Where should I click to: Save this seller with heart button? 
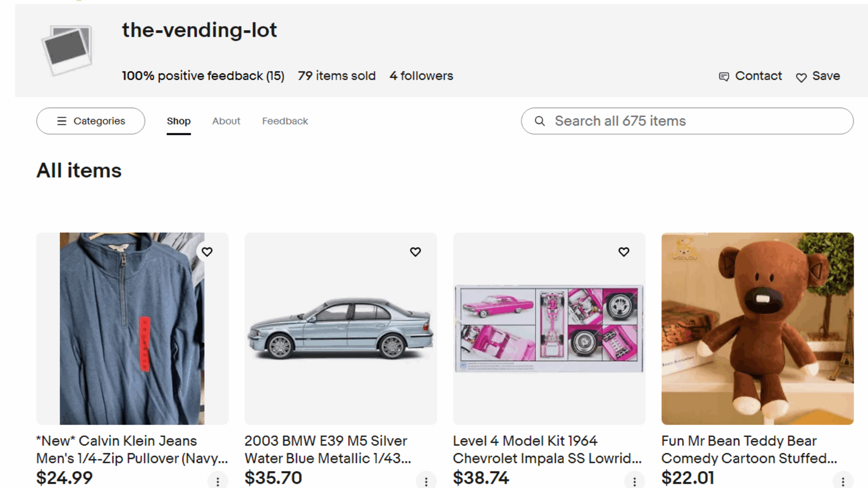pyautogui.click(x=817, y=77)
